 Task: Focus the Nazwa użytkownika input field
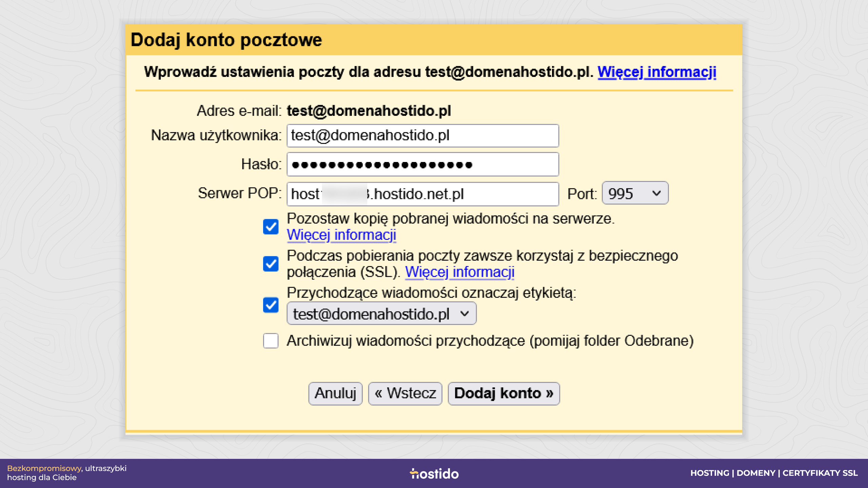[423, 136]
